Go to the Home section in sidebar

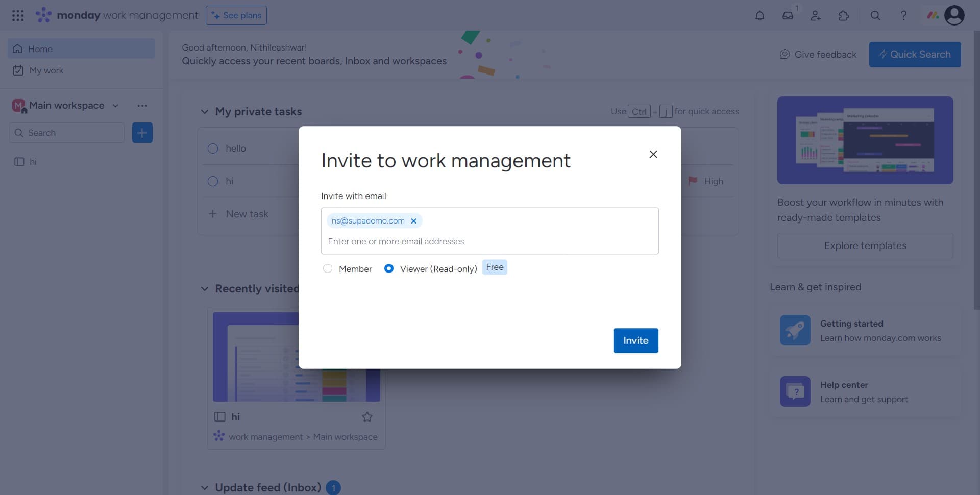coord(41,48)
